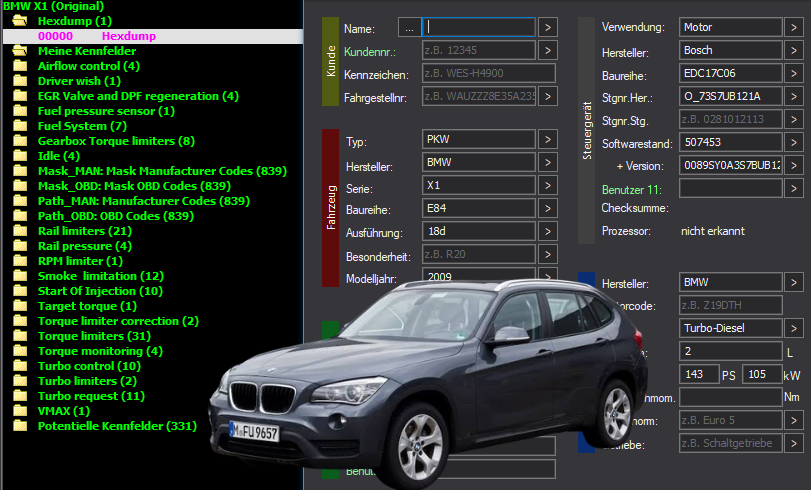Open the Turbo-Diesel dropdown arrow

click(x=794, y=328)
